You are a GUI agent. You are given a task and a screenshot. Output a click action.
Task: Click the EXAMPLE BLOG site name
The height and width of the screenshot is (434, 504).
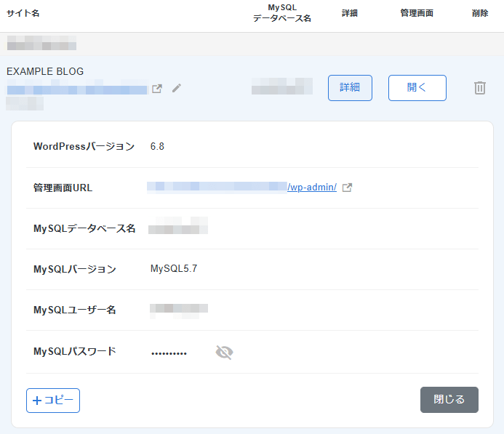45,71
